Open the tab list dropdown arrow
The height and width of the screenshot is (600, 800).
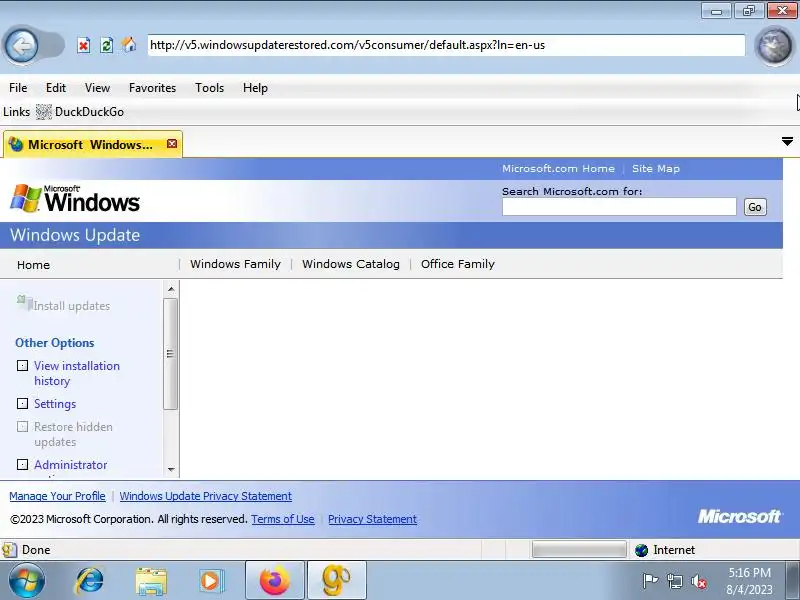(787, 141)
